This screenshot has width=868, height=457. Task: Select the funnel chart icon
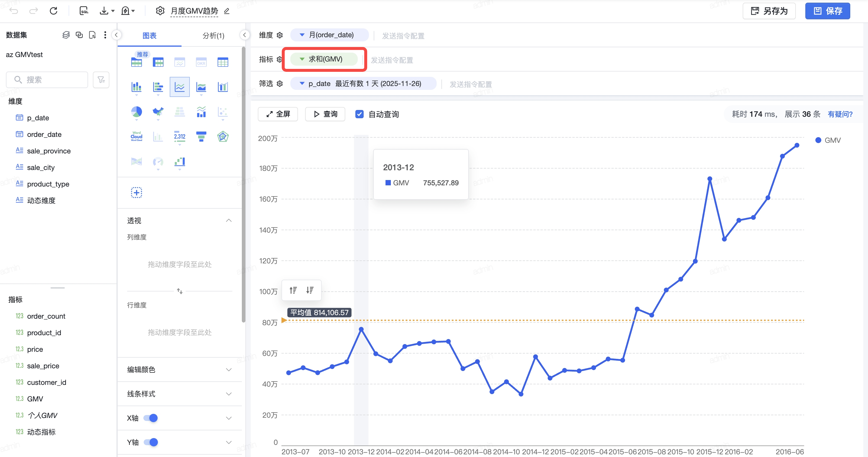pyautogui.click(x=201, y=136)
